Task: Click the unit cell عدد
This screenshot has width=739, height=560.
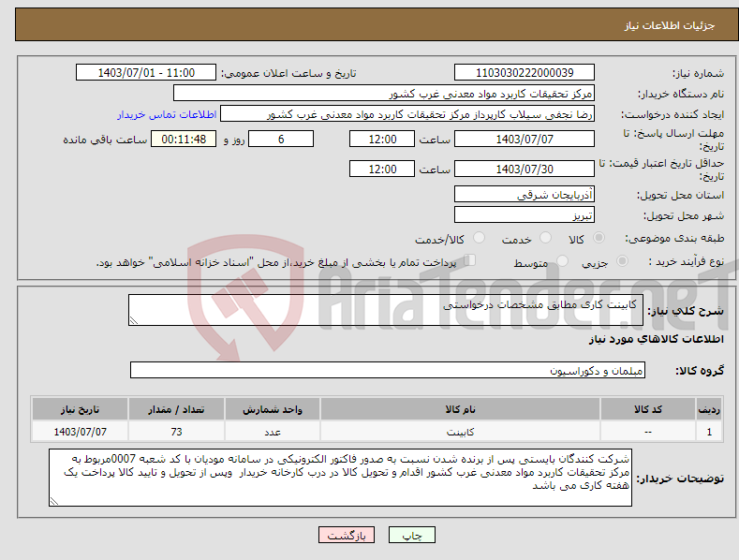Action: pyautogui.click(x=273, y=432)
